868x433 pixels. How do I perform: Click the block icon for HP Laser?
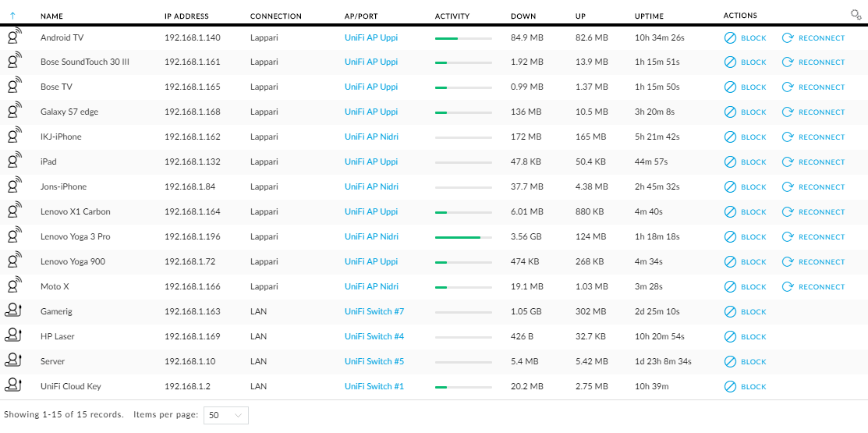coord(730,337)
